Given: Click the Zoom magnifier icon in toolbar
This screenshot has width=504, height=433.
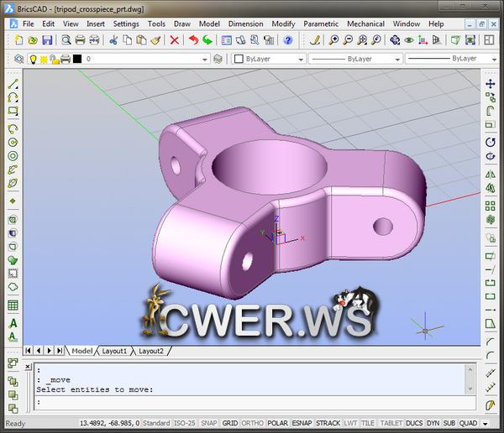Looking at the screenshot, I should coord(333,39).
